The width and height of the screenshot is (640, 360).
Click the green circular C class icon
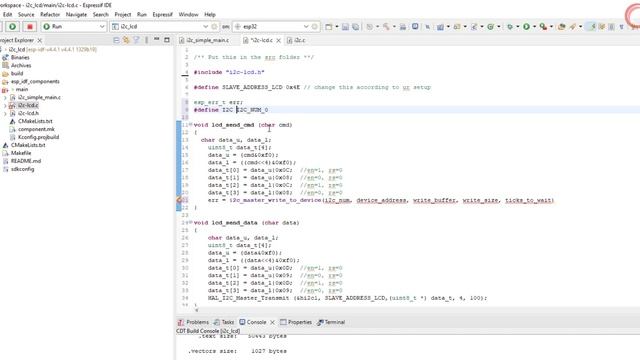tap(491, 27)
